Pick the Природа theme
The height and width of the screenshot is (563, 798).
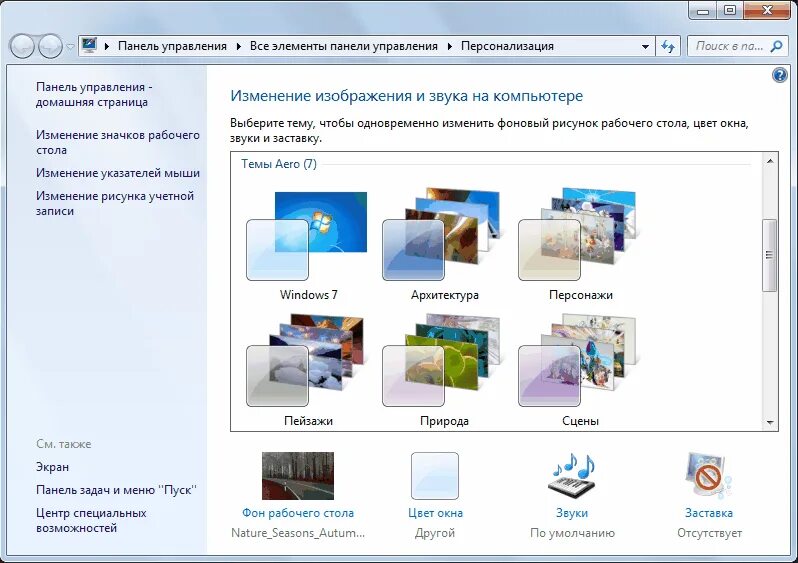442,360
